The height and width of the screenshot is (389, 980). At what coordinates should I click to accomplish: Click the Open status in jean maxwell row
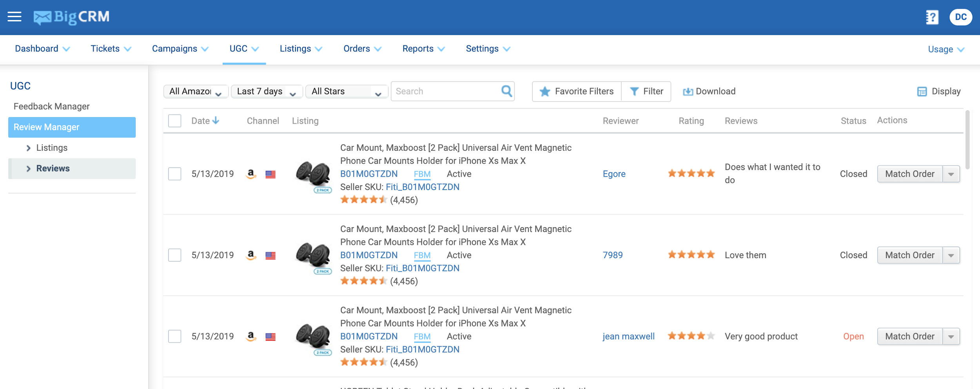[x=853, y=337]
